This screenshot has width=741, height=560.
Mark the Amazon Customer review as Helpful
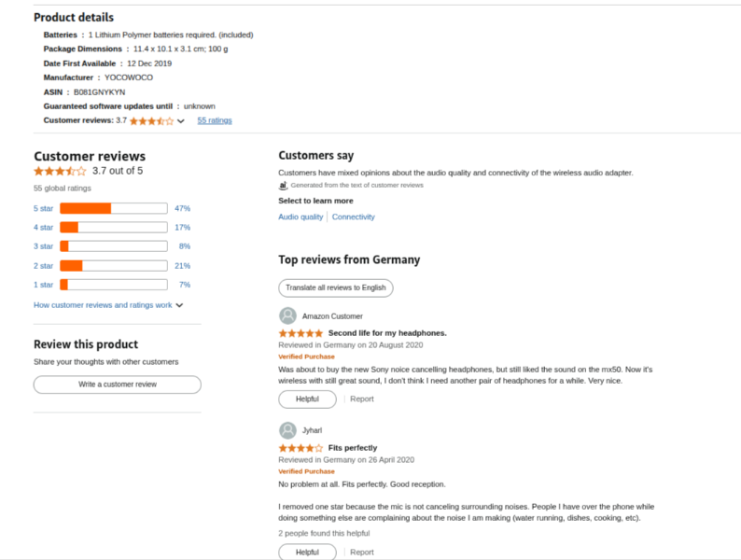[307, 399]
